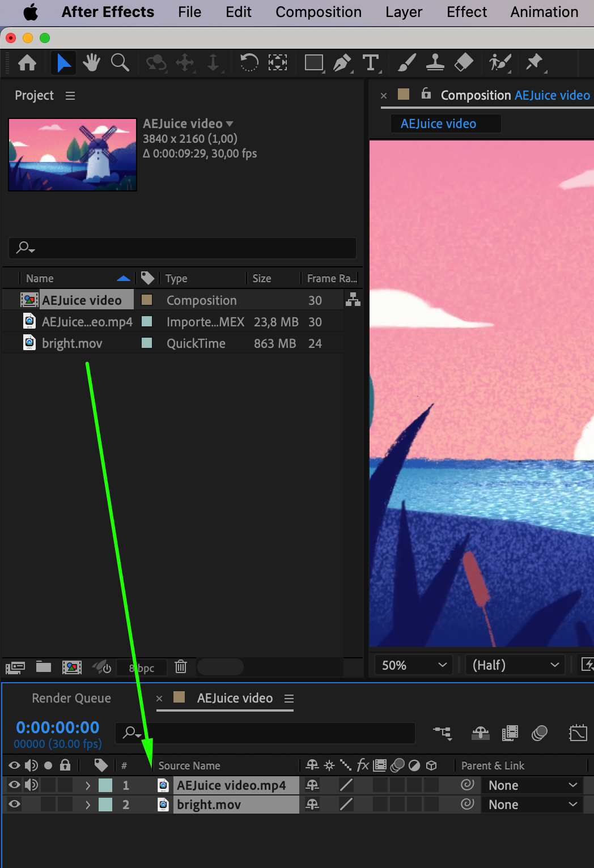594x868 pixels.
Task: Select the Dolly Towards Cursor tool
Action: point(214,62)
